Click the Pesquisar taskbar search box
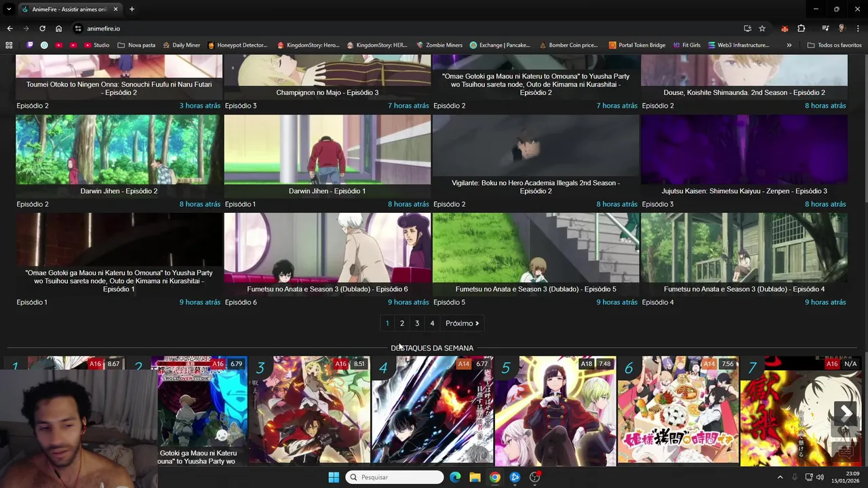This screenshot has width=868, height=488. (x=395, y=477)
